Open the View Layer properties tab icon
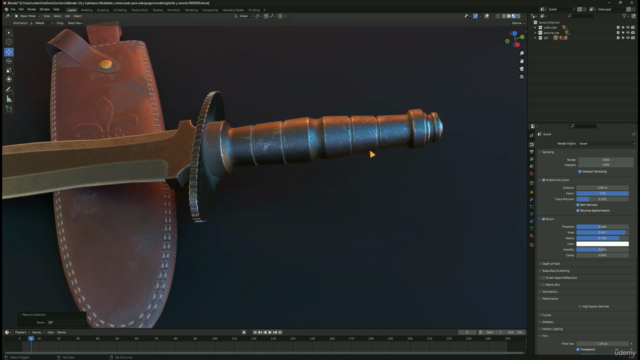640x360 pixels. (x=532, y=159)
